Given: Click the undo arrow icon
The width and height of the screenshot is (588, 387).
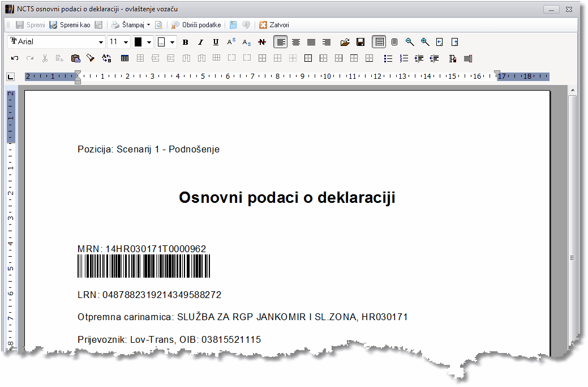Looking at the screenshot, I should [x=15, y=58].
